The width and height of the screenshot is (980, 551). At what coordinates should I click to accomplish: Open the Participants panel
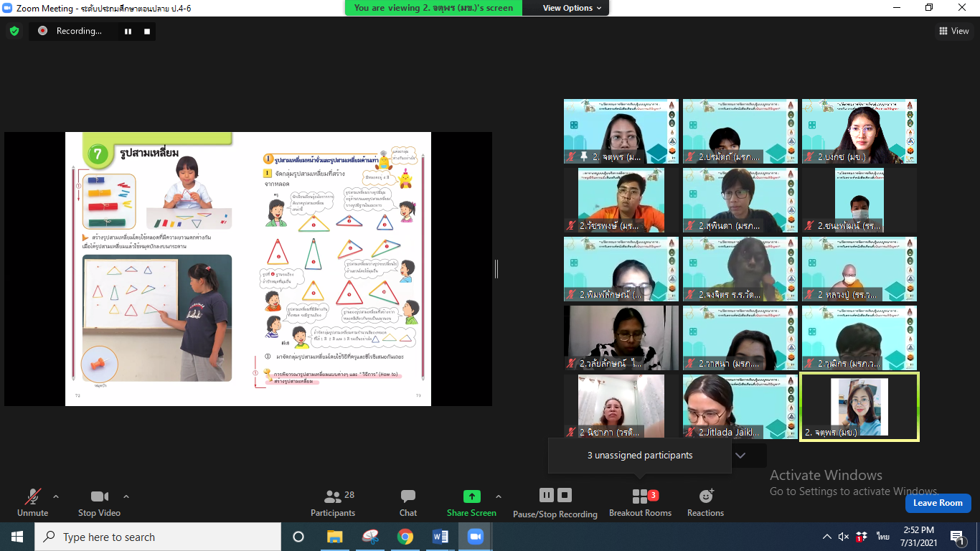(333, 503)
